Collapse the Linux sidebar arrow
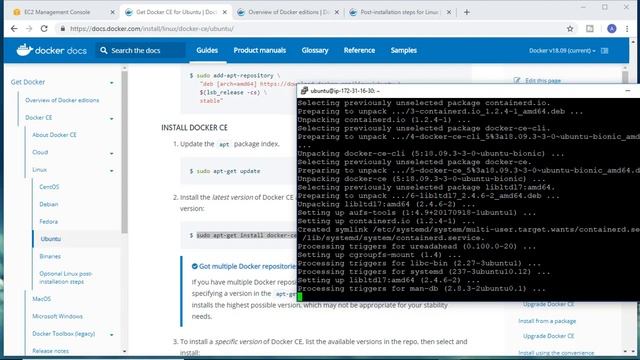Image resolution: width=640 pixels, height=360 pixels. click(x=111, y=171)
